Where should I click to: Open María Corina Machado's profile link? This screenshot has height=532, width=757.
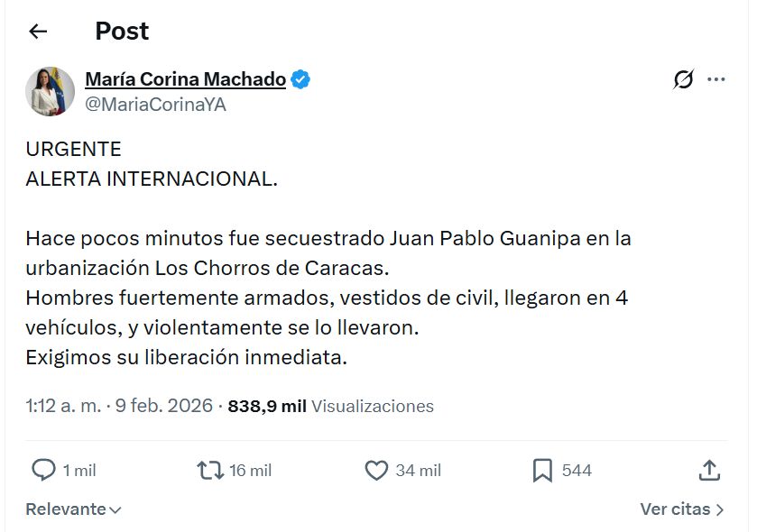183,78
